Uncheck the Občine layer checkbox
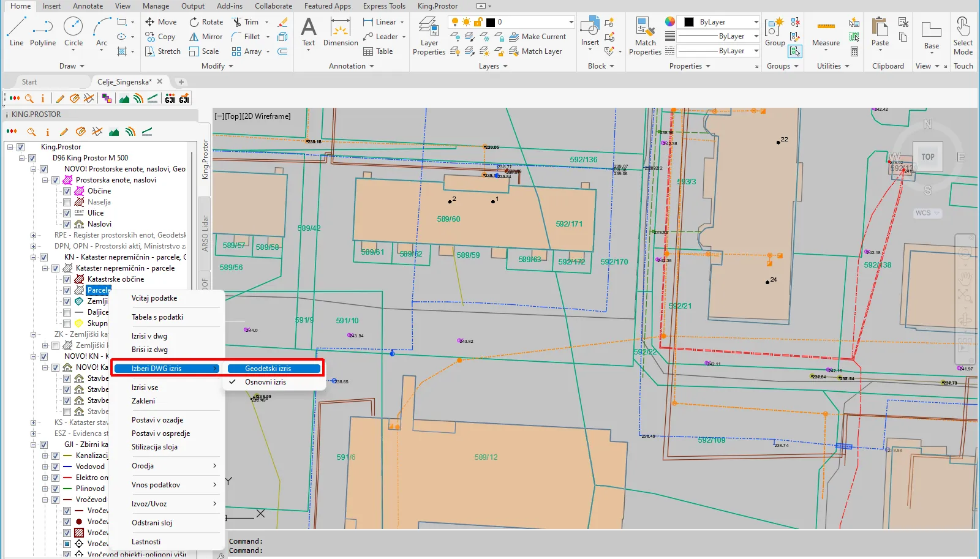The width and height of the screenshot is (980, 559). (67, 191)
